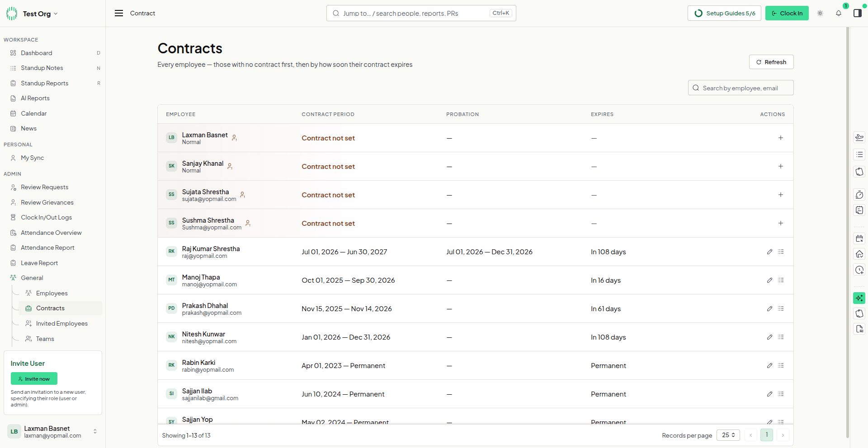Open the notifications bell
The width and height of the screenshot is (868, 448).
pos(839,13)
